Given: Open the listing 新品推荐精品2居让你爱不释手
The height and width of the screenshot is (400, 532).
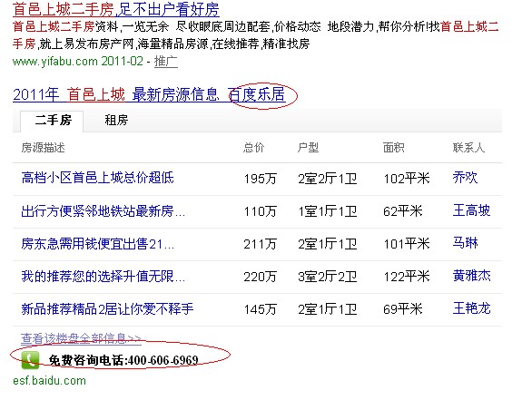Looking at the screenshot, I should tap(107, 308).
